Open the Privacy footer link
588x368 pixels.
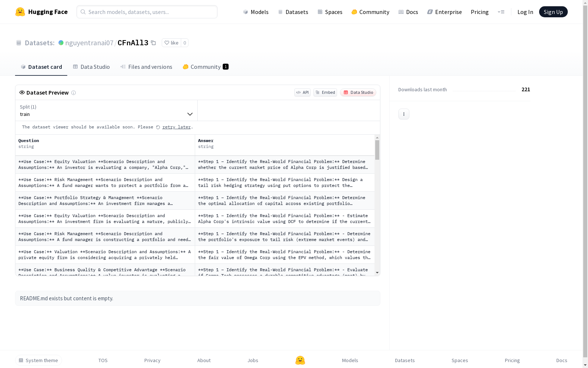coord(153,360)
